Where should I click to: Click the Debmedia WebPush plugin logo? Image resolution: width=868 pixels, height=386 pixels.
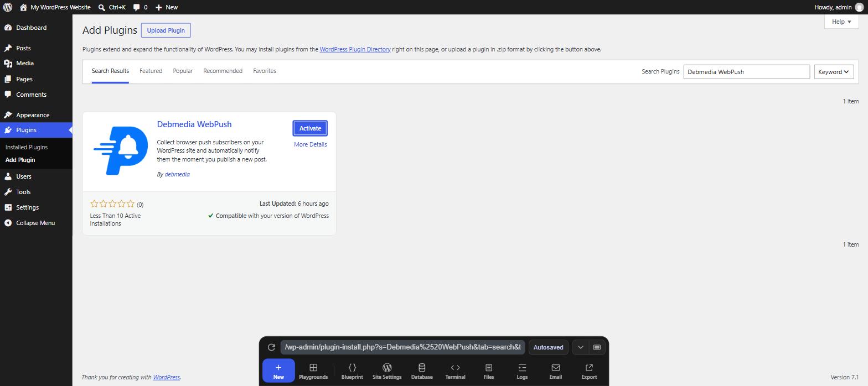[x=121, y=150]
